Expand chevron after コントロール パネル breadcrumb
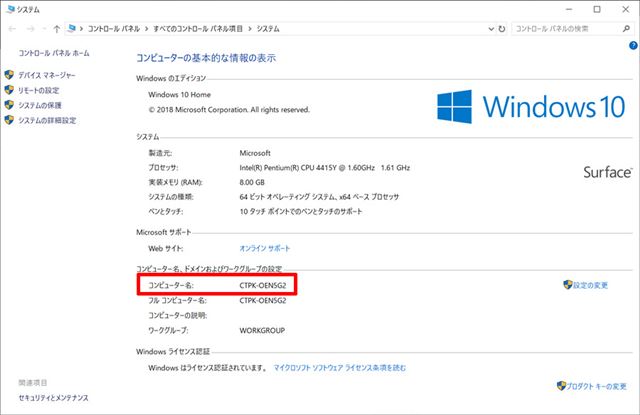The image size is (640, 415). point(146,29)
